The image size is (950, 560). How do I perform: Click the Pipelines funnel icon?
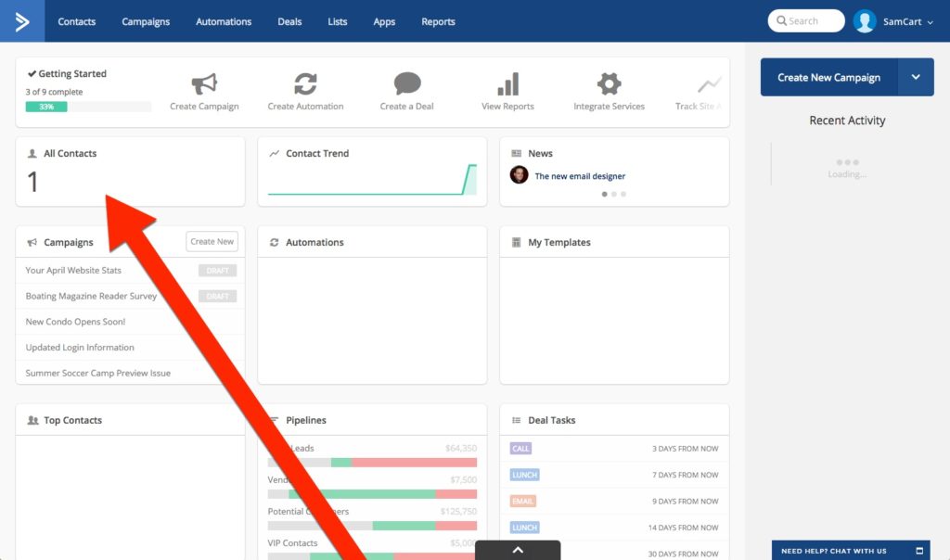274,419
